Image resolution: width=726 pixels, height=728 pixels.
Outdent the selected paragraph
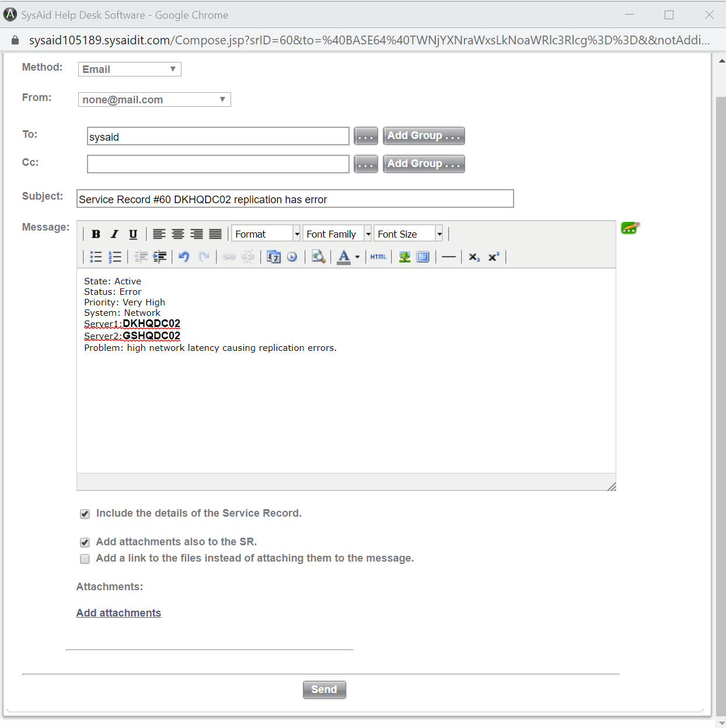(141, 256)
